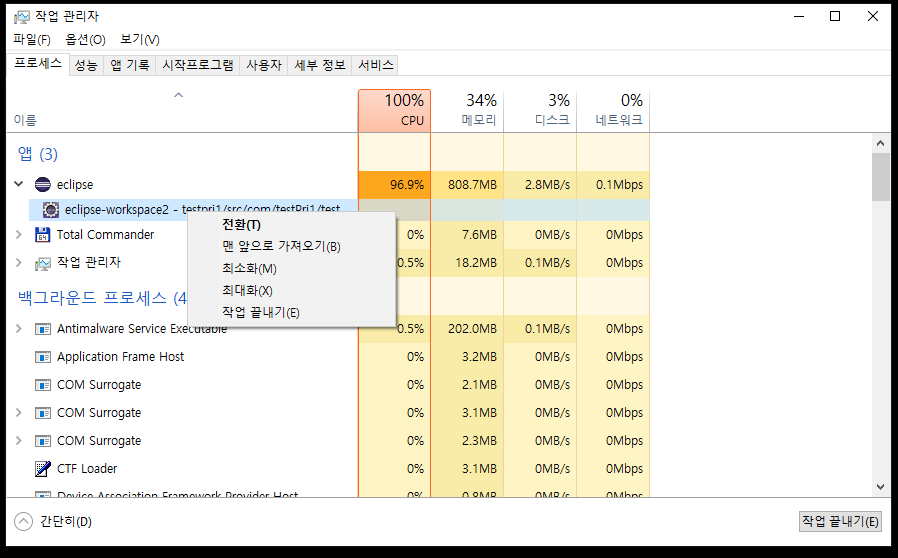
Task: Click the 간단히(D) label
Action: coord(66,521)
